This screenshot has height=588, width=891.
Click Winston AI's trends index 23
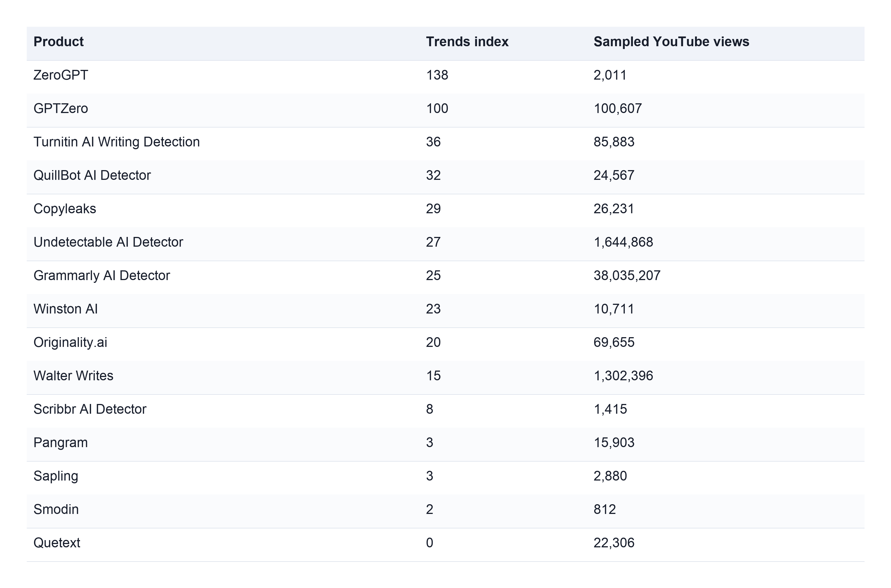click(433, 309)
